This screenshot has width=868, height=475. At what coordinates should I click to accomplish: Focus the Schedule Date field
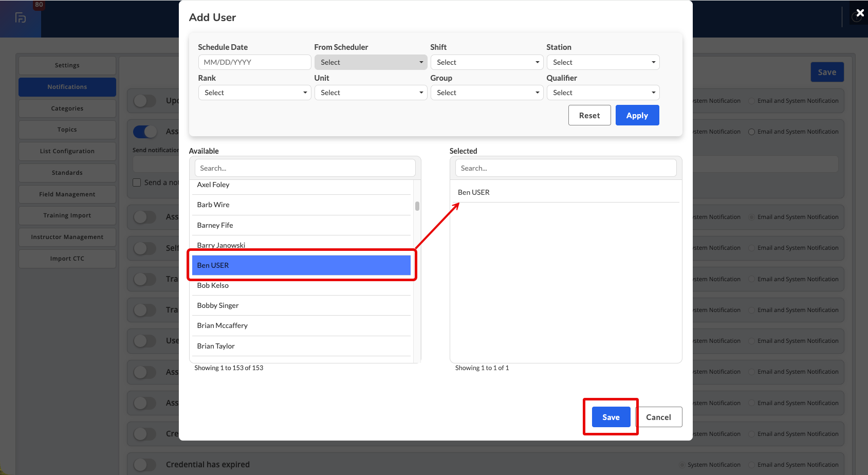(x=254, y=62)
